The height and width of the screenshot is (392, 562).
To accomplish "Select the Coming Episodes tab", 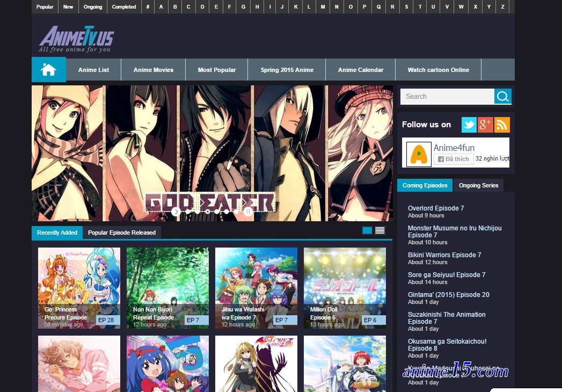I will pyautogui.click(x=425, y=185).
